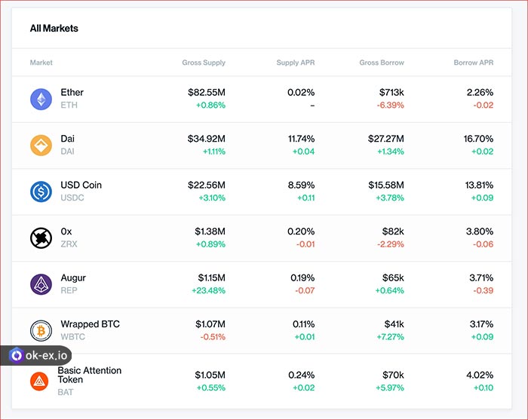The height and width of the screenshot is (420, 528).
Task: Click the Wrapped BTC coin icon
Action: pyautogui.click(x=41, y=330)
